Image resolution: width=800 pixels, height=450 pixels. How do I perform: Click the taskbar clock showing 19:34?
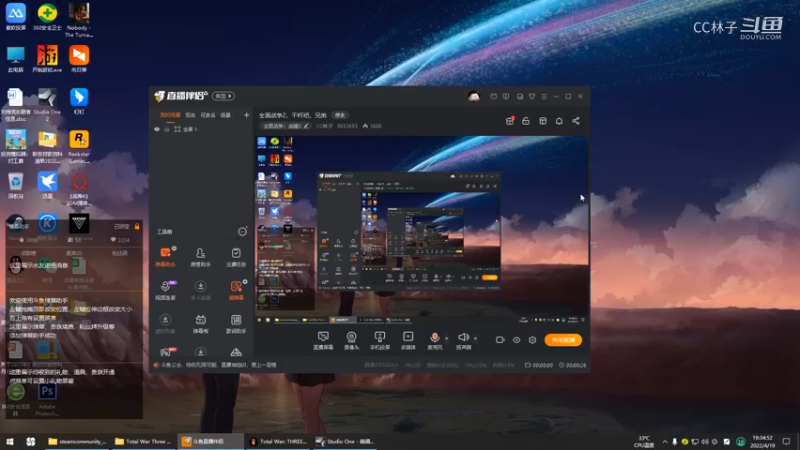click(x=762, y=441)
